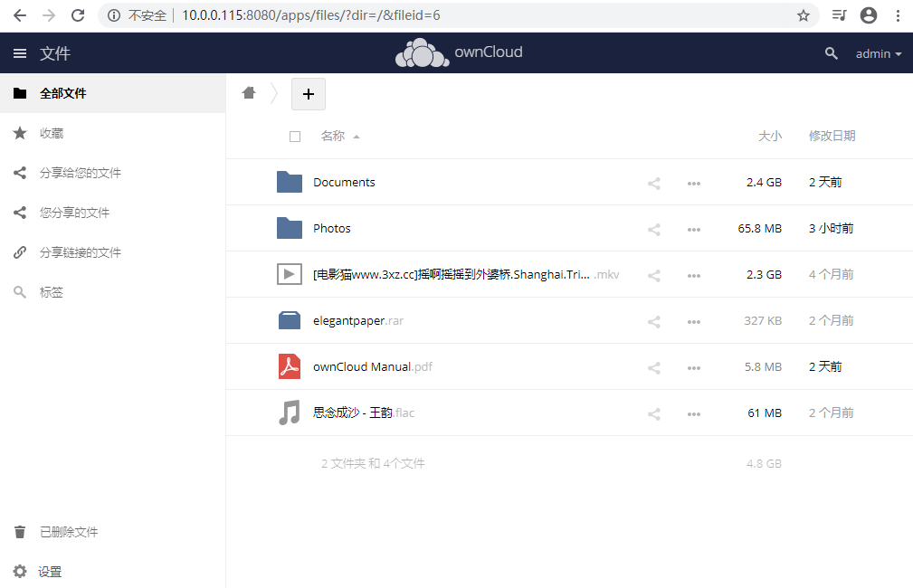Open the Documents folder name
Screen dimensions: 913x588
(344, 182)
